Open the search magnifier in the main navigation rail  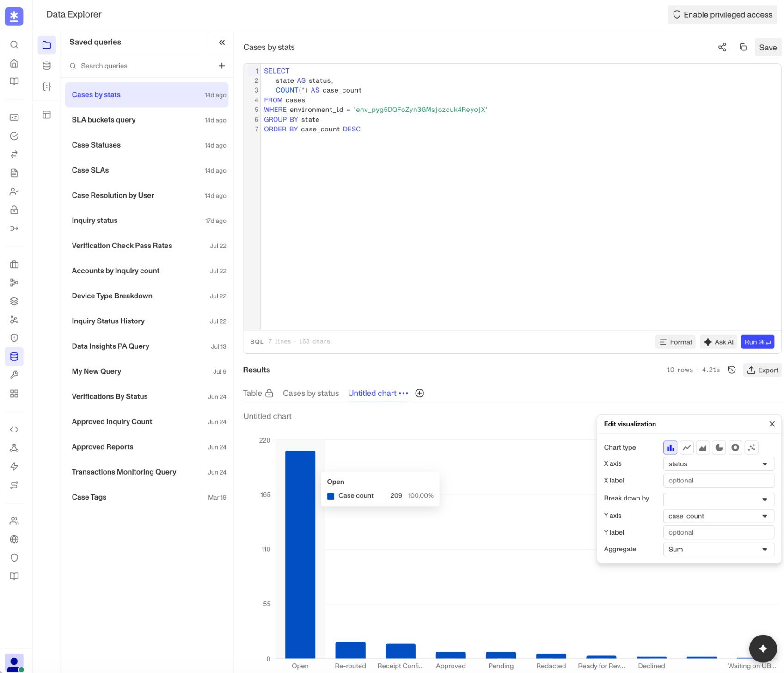point(14,44)
